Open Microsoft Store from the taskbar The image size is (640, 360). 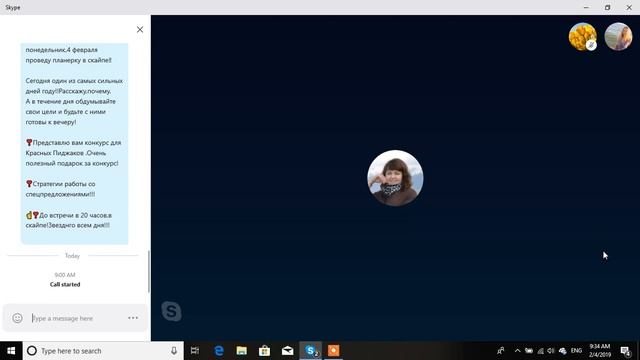point(264,351)
